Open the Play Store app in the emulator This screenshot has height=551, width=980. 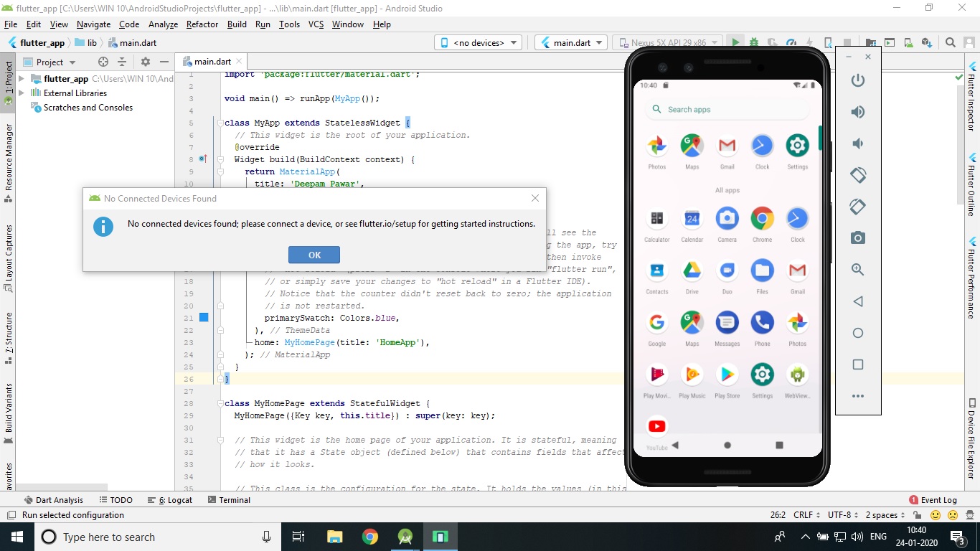(727, 380)
